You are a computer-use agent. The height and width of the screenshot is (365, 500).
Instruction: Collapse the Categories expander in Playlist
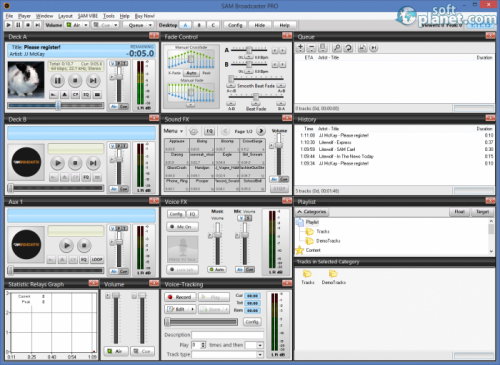click(x=312, y=212)
